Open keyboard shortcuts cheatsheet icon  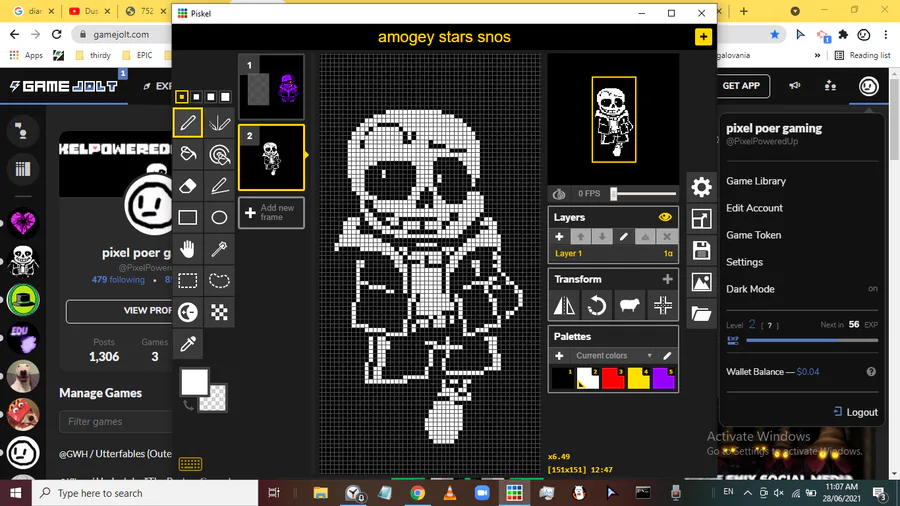[190, 464]
